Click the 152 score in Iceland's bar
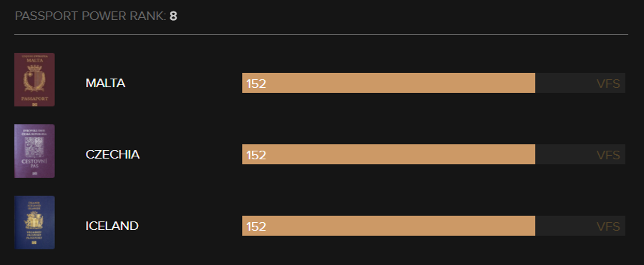The image size is (644, 265). click(256, 227)
